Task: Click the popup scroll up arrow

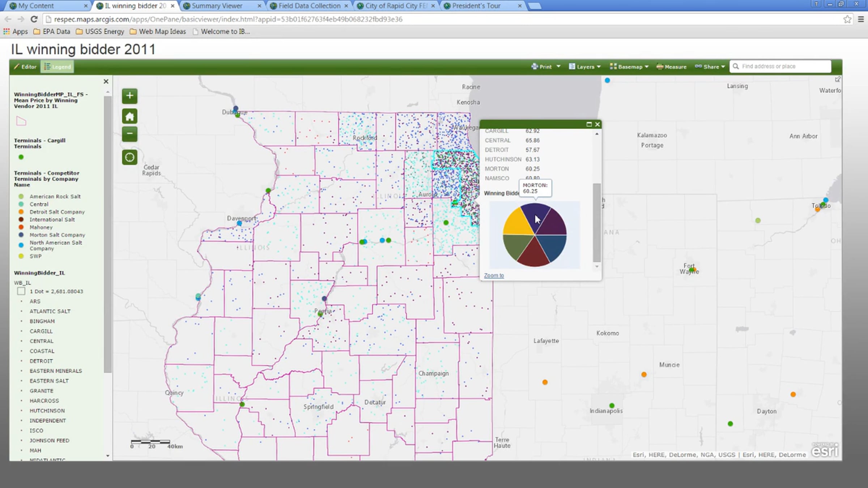Action: [597, 134]
